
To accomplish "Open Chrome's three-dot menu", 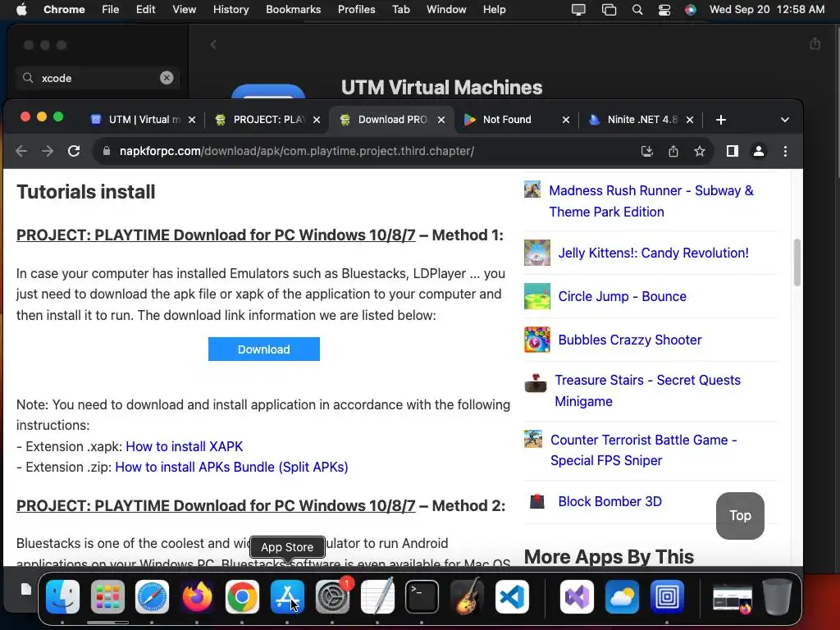I will coord(785,151).
